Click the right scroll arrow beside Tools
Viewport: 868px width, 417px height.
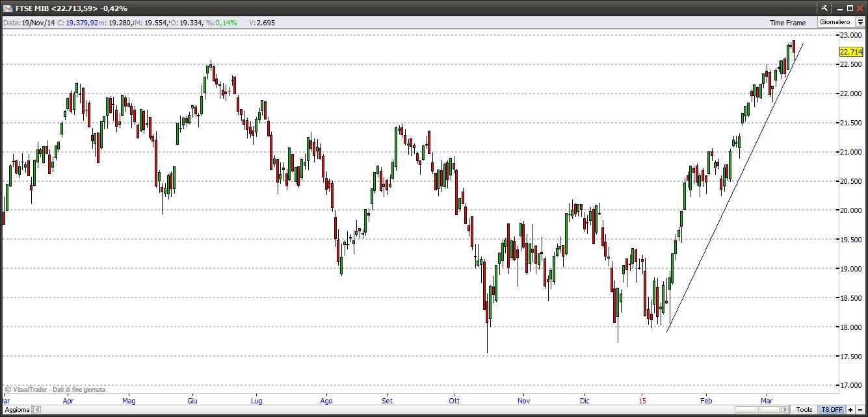point(785,410)
